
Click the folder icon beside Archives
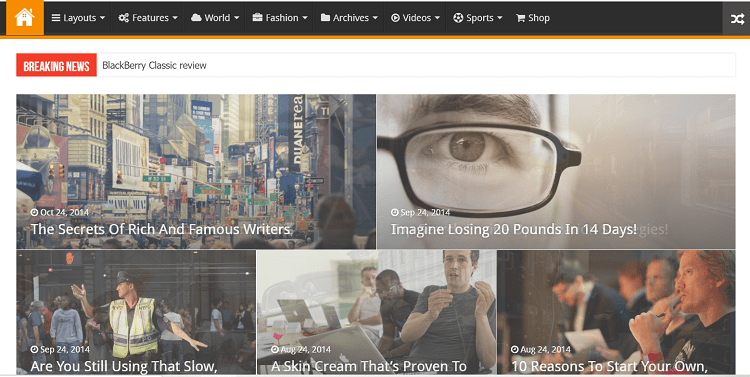tap(325, 18)
